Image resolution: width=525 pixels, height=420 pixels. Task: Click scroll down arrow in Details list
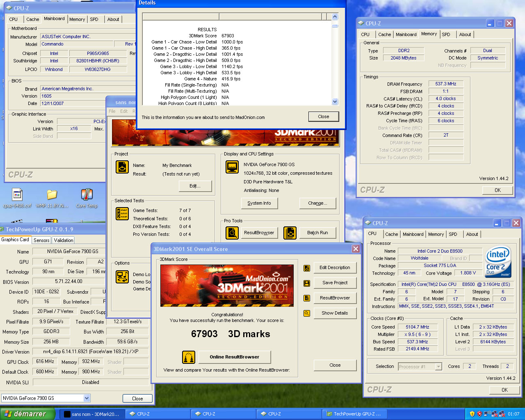[335, 101]
